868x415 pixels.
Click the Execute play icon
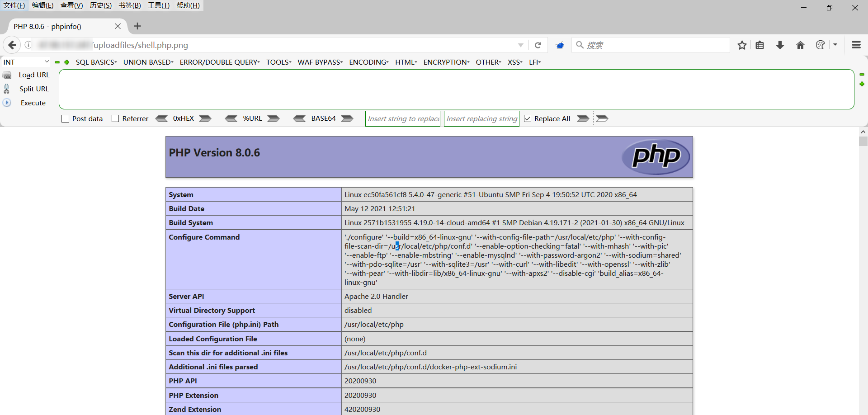coord(7,103)
